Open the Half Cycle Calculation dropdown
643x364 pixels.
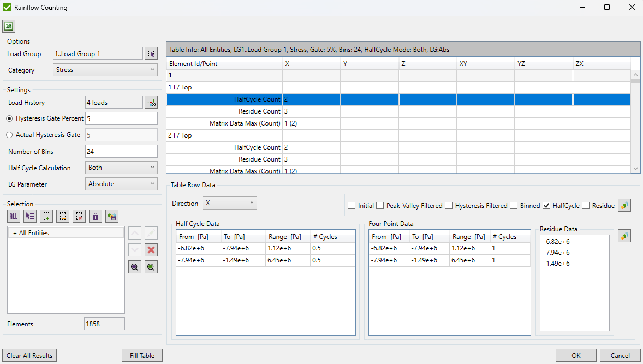121,168
